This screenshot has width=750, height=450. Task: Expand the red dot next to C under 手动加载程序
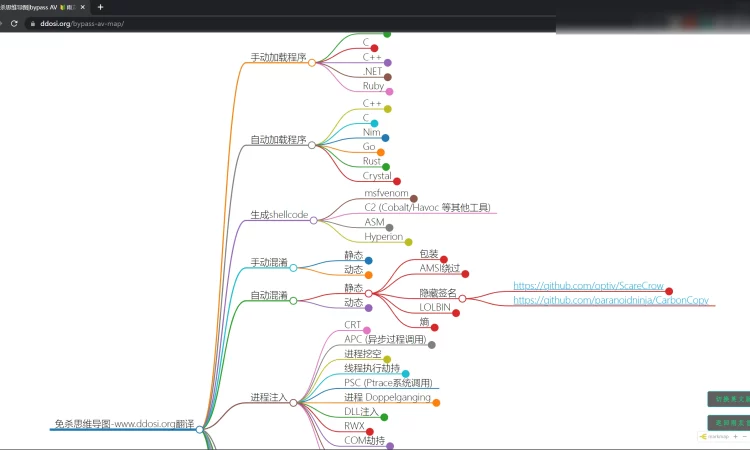coord(374,48)
